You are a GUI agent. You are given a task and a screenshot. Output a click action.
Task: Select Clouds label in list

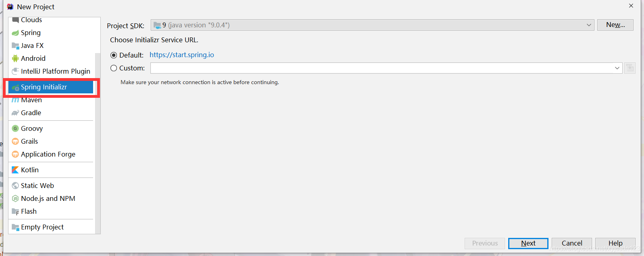pyautogui.click(x=31, y=20)
